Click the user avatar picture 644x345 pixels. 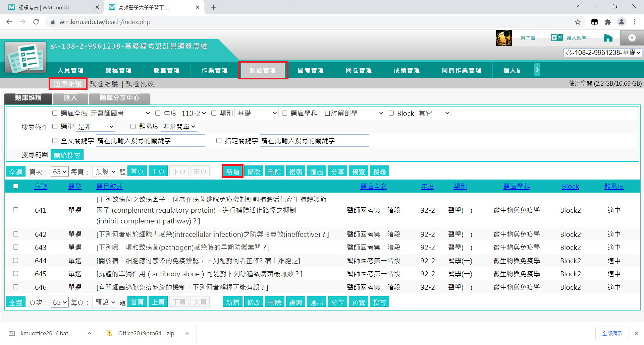[504, 38]
